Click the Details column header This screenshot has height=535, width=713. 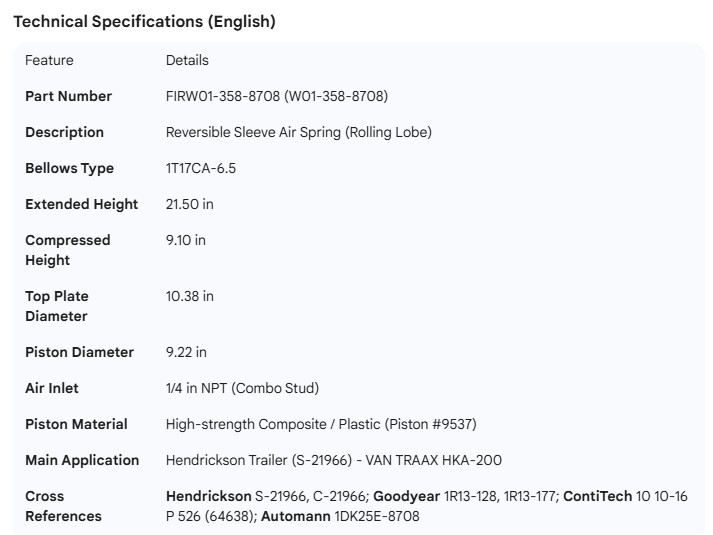(x=187, y=60)
